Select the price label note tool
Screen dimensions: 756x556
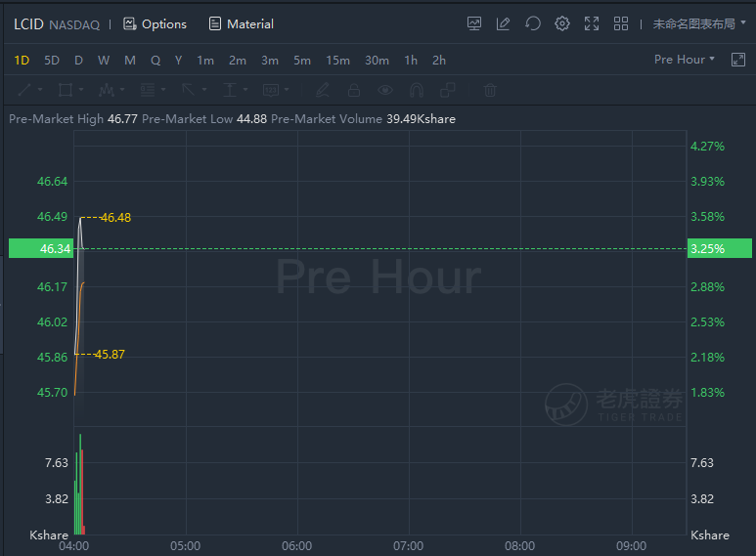coord(271,90)
